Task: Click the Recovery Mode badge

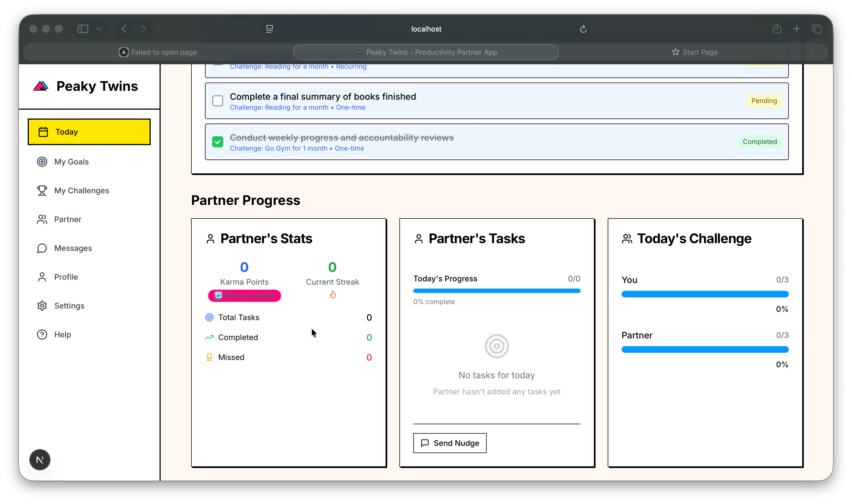Action: pos(245,296)
